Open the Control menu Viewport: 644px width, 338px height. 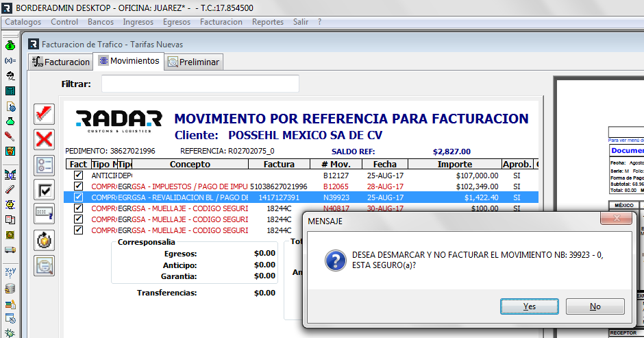[x=64, y=22]
